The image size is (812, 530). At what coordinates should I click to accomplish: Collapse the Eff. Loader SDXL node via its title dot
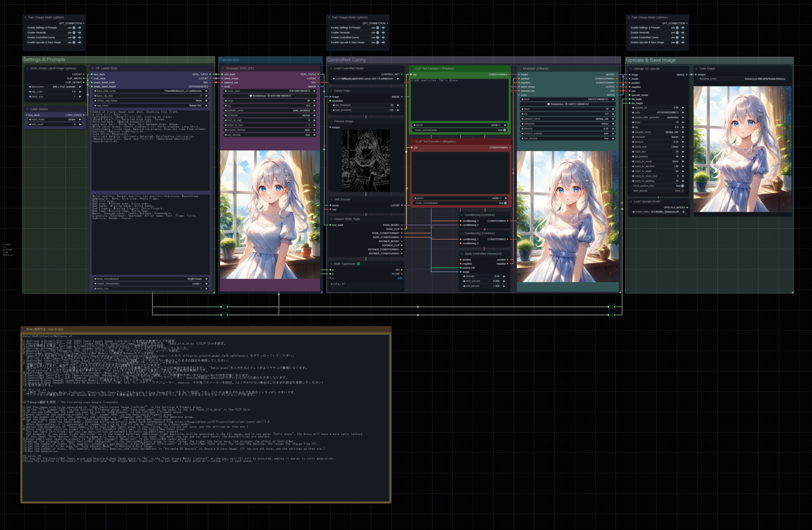click(x=93, y=68)
